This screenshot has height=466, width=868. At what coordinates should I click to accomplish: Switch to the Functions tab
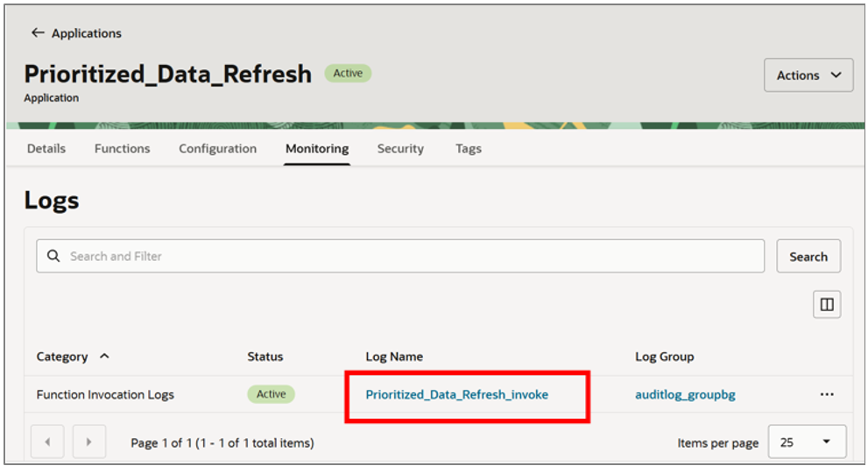122,149
